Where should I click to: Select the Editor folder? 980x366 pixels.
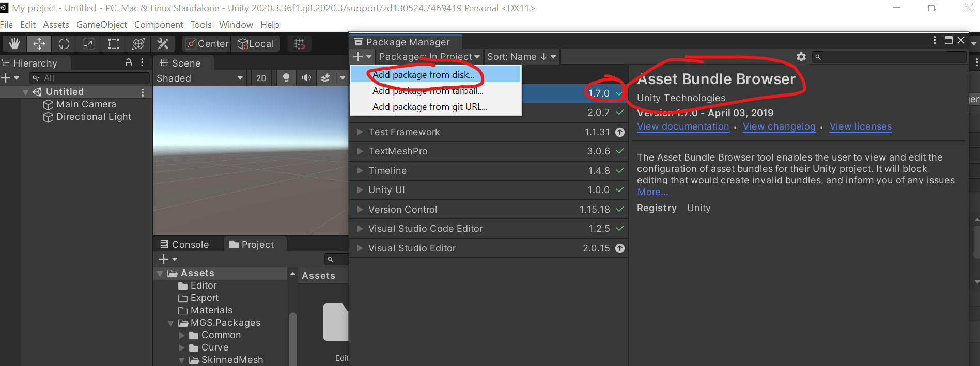click(197, 285)
